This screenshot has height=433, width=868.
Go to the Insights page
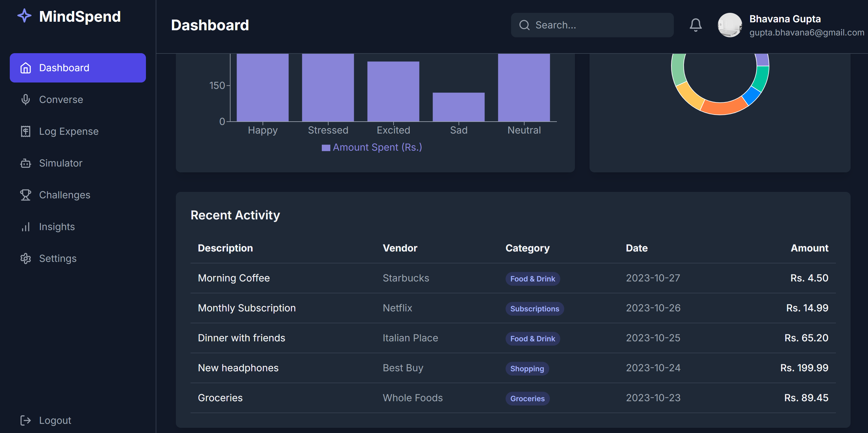(56, 227)
